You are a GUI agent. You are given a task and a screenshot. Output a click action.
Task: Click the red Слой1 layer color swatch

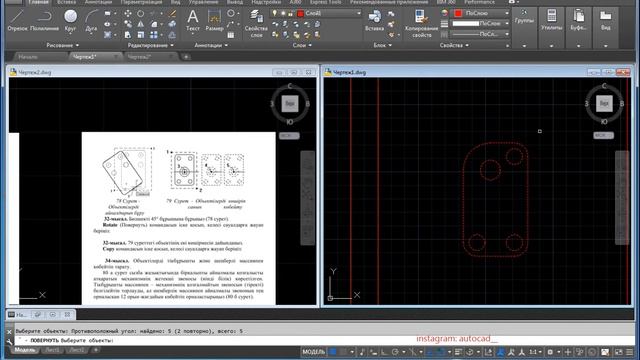tap(301, 13)
